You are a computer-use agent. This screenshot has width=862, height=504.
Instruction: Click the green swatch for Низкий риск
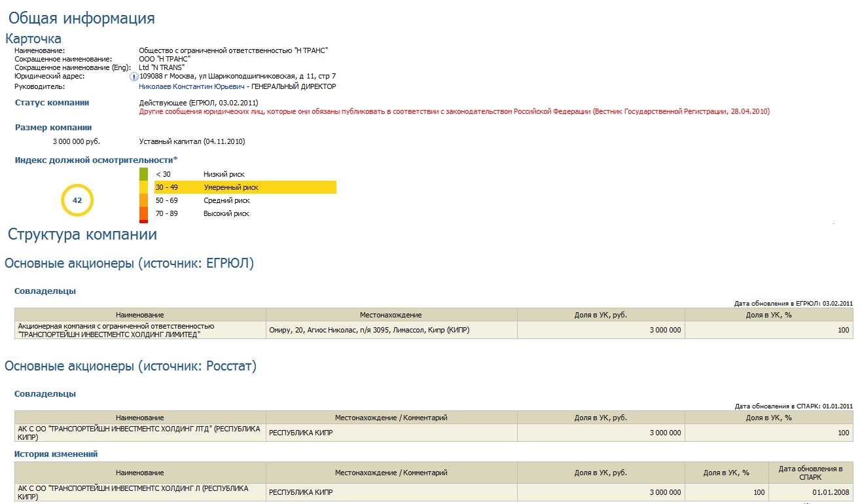(143, 174)
